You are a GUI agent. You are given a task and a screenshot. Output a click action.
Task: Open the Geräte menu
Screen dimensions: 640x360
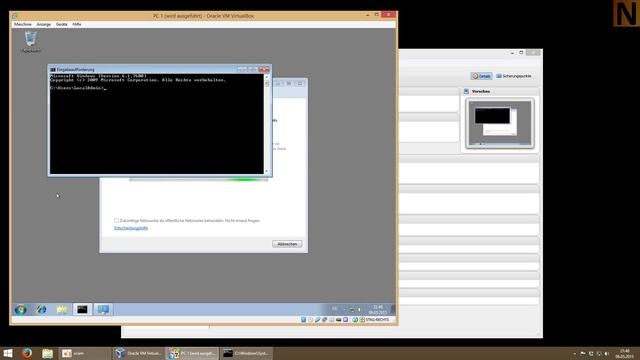(x=62, y=24)
